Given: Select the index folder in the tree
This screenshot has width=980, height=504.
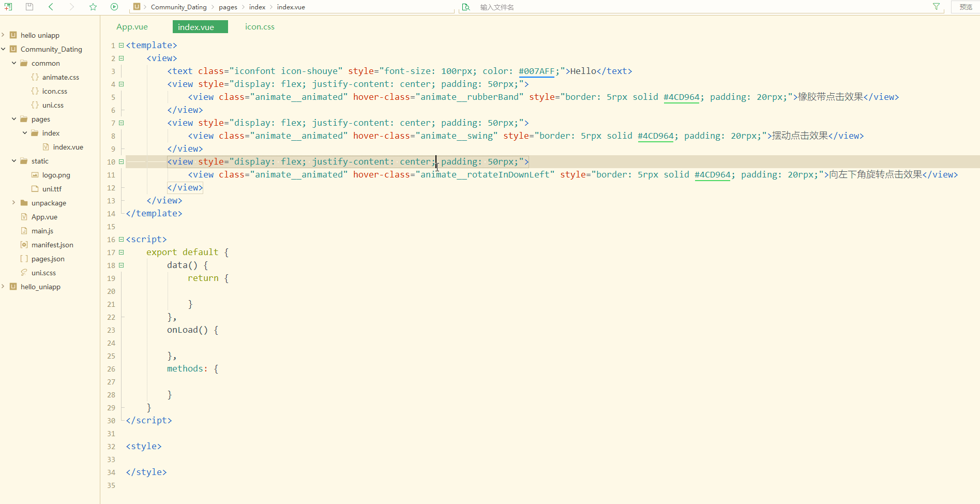Looking at the screenshot, I should 51,133.
